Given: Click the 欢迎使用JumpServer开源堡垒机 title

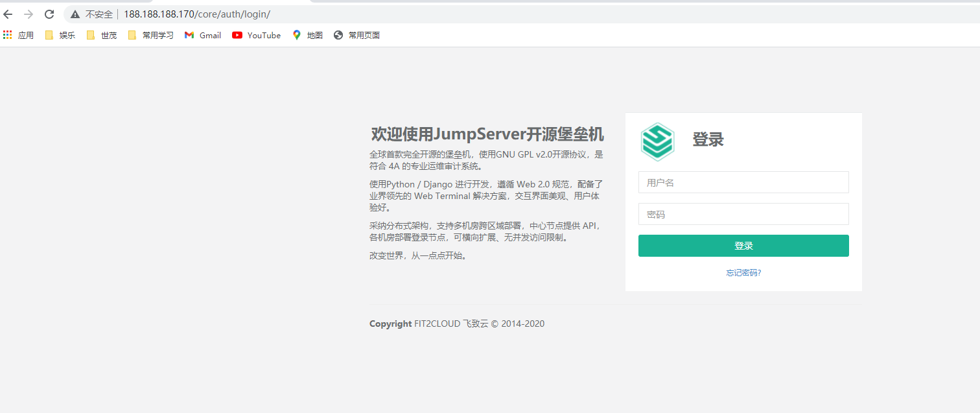Looking at the screenshot, I should click(x=485, y=134).
